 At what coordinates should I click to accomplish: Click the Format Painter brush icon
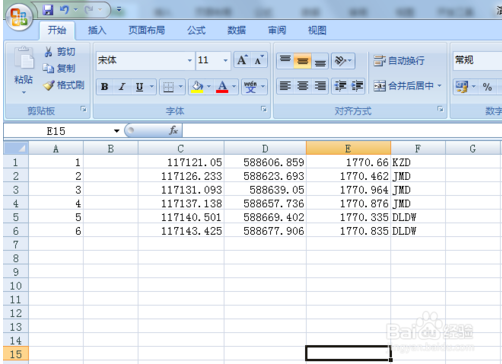49,86
